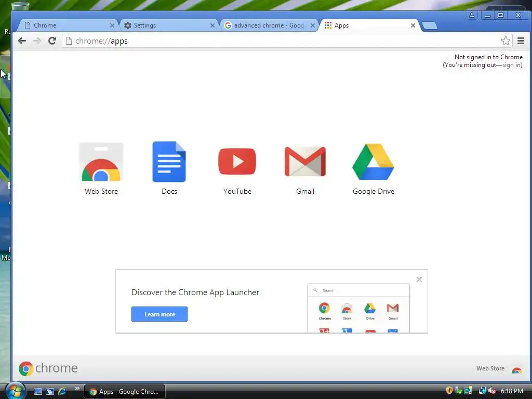Close the Apps tab
The image size is (532, 399).
413,25
